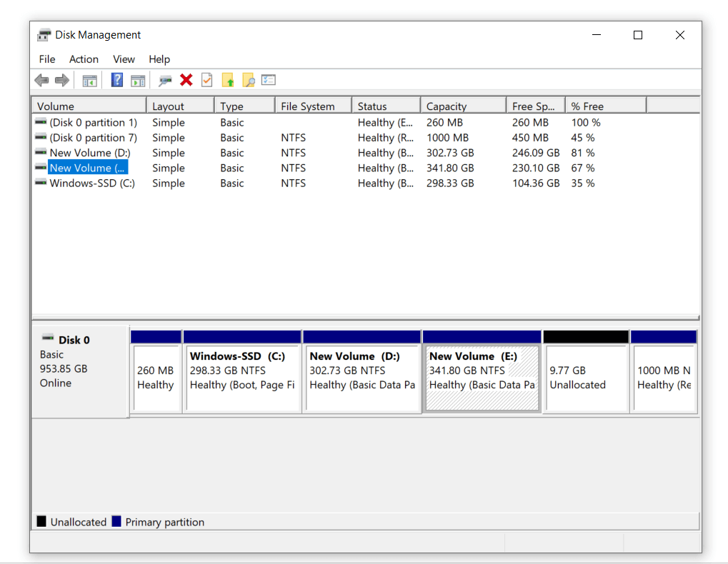This screenshot has height=564, width=728.
Task: Open the Action menu
Action: [84, 59]
